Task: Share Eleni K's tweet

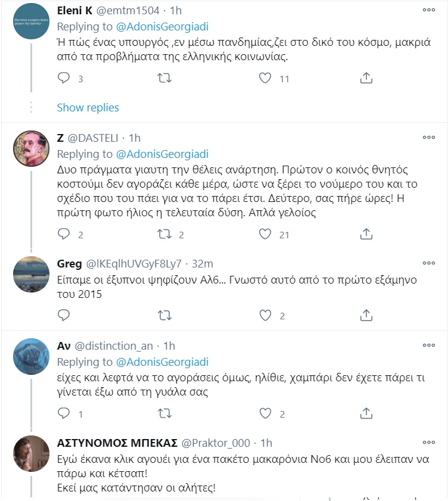Action: click(x=366, y=78)
